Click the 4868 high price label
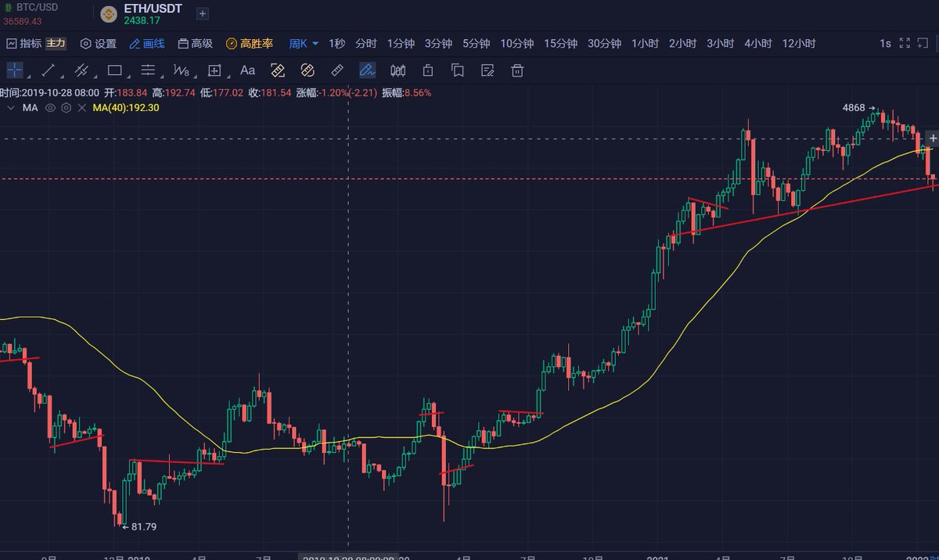The image size is (939, 560). pos(853,108)
